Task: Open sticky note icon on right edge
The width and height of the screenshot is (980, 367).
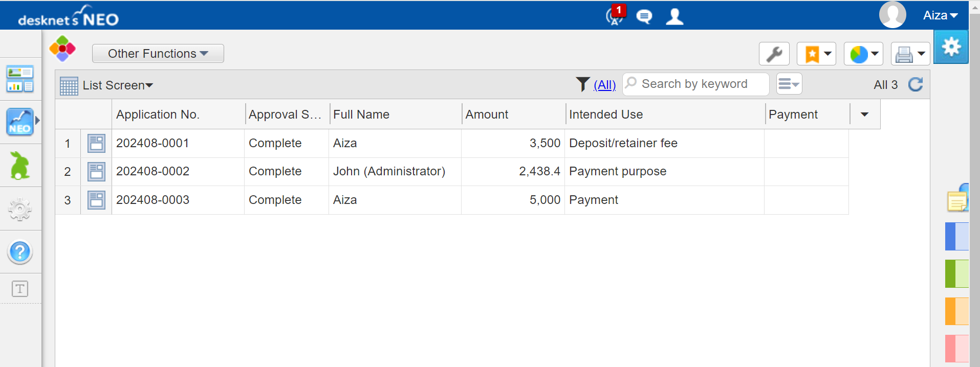Action: (x=957, y=199)
